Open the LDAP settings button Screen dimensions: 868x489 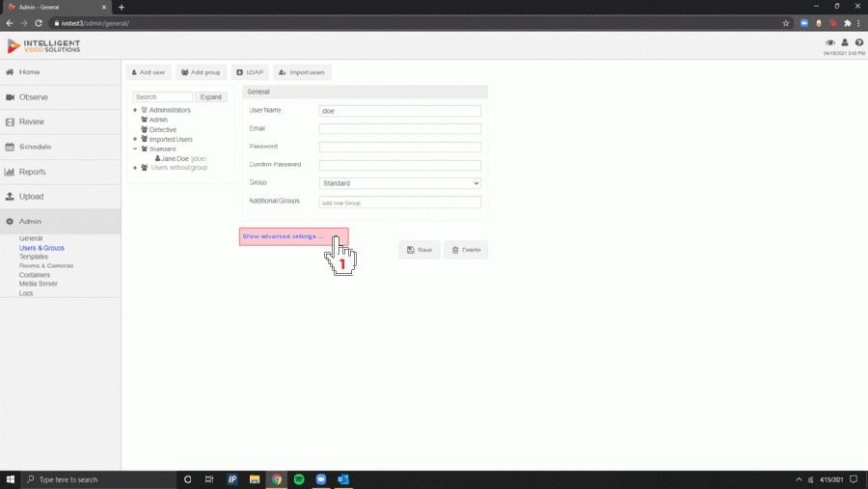250,72
